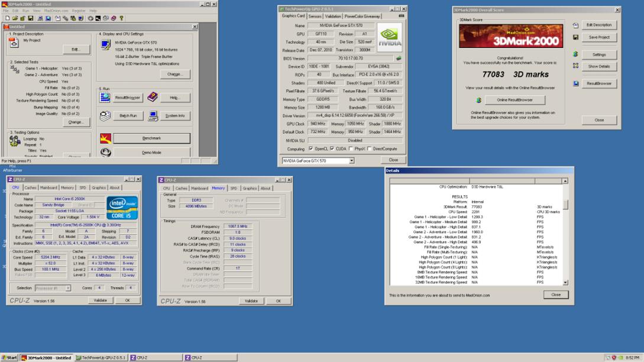Click the Benchmark button
Image resolution: width=644 pixels, height=362 pixels.
pos(151,138)
